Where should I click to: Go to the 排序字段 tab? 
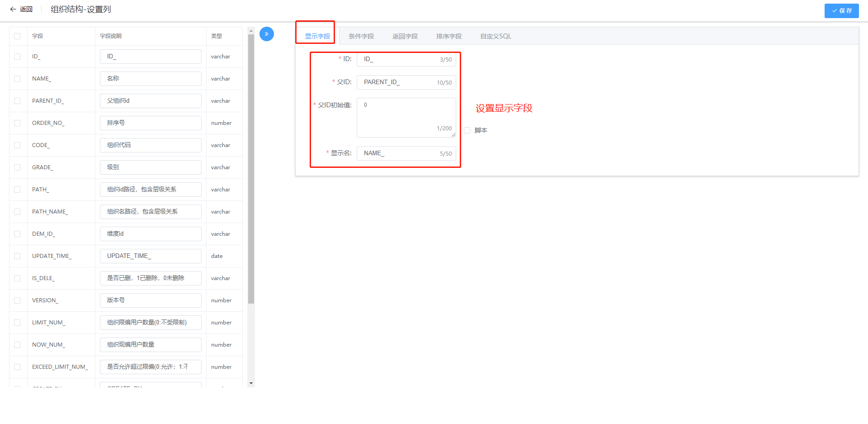tap(448, 36)
